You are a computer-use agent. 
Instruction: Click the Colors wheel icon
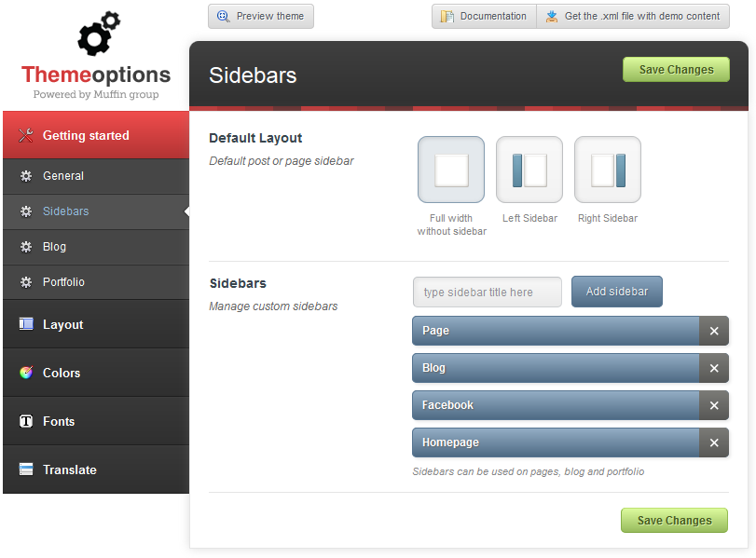(x=26, y=373)
